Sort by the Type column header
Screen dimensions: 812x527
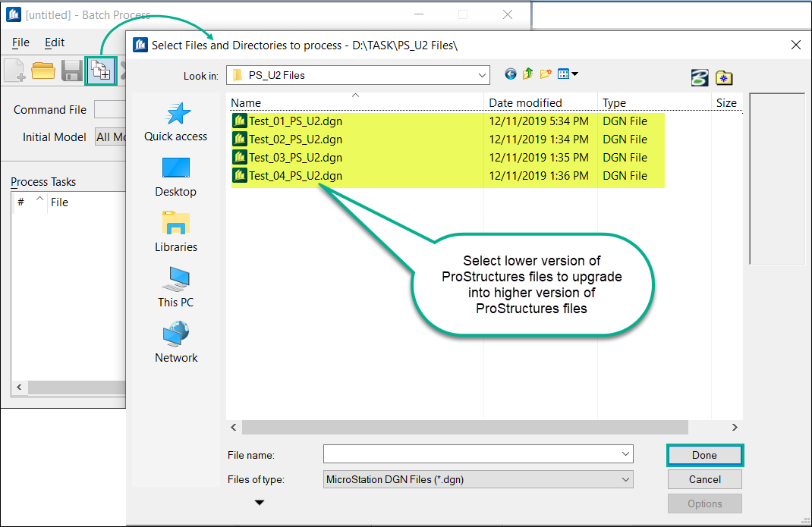(654, 102)
